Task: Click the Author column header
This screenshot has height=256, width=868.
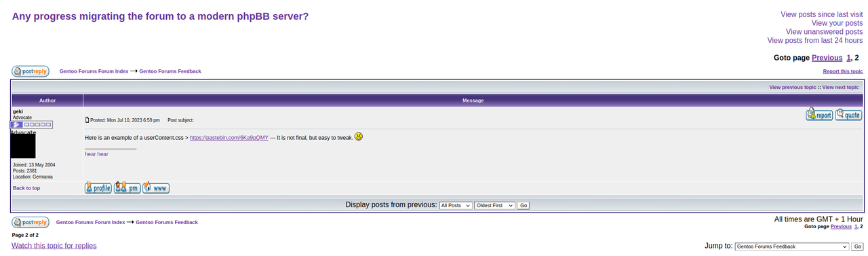Action: coord(47,100)
